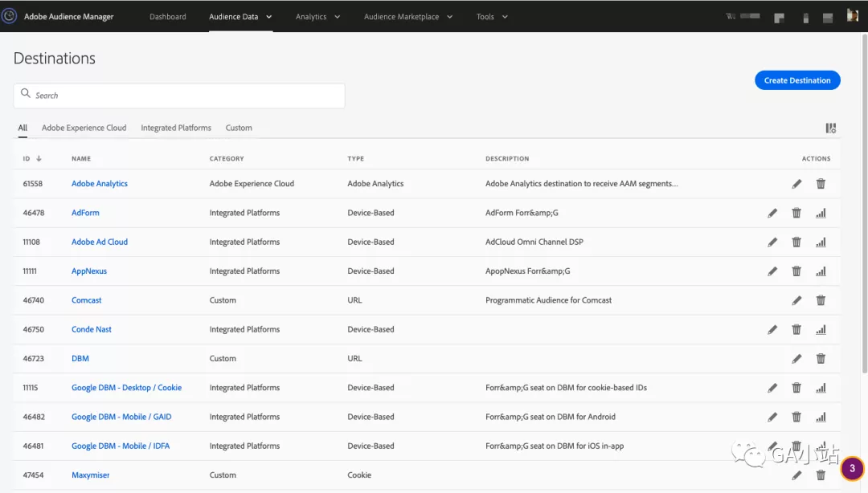The height and width of the screenshot is (493, 868).
Task: Click the TYPE column header
Action: click(356, 159)
